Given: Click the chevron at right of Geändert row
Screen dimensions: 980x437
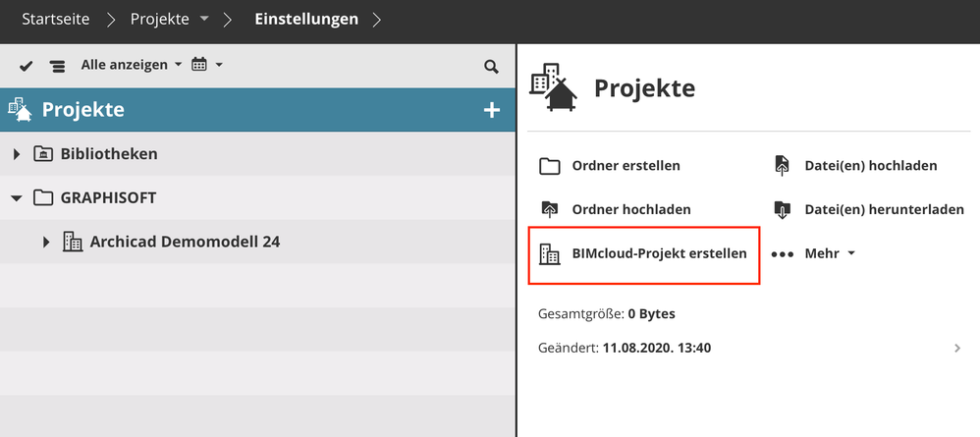Looking at the screenshot, I should 957,349.
